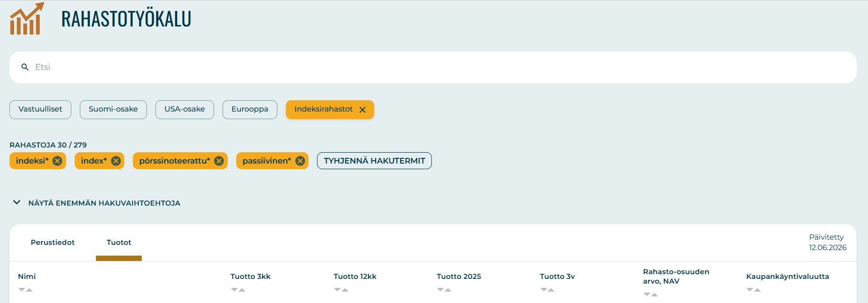The image size is (868, 303).
Task: Click the Näytä enemmän hakuvaihtoehtoja label
Action: tap(104, 203)
